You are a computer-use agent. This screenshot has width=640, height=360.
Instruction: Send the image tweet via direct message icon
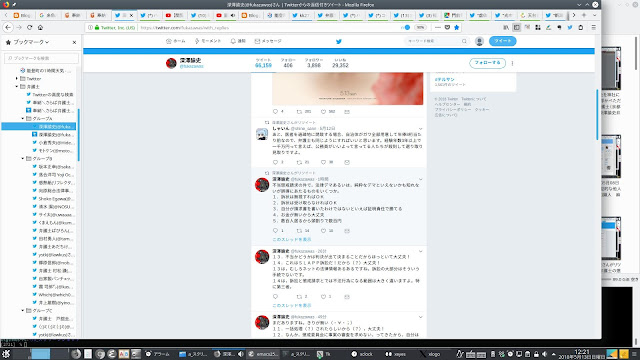[x=347, y=111]
